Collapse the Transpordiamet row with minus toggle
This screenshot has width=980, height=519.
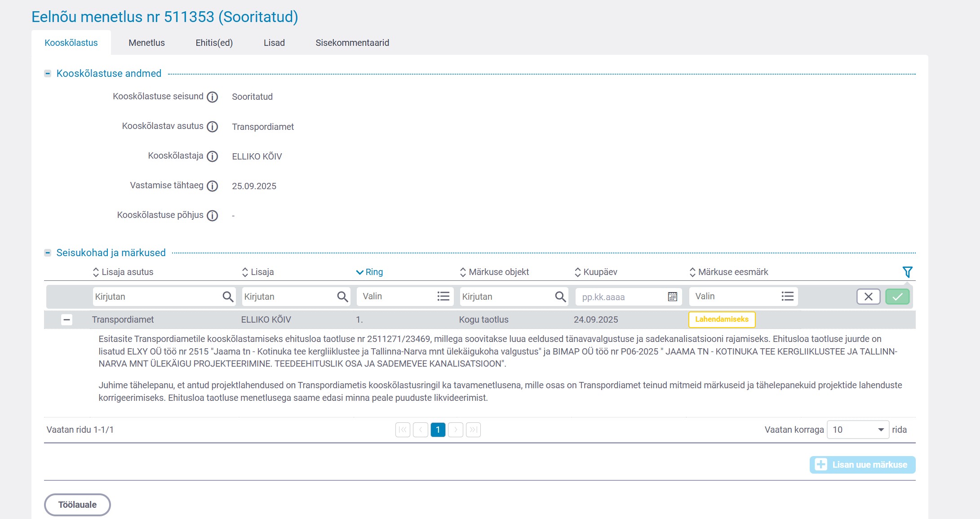67,320
